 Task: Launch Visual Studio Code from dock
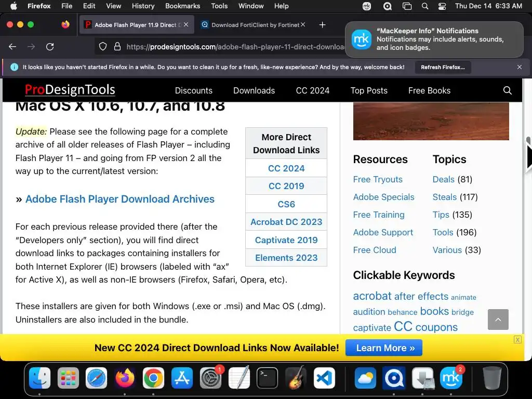point(324,378)
